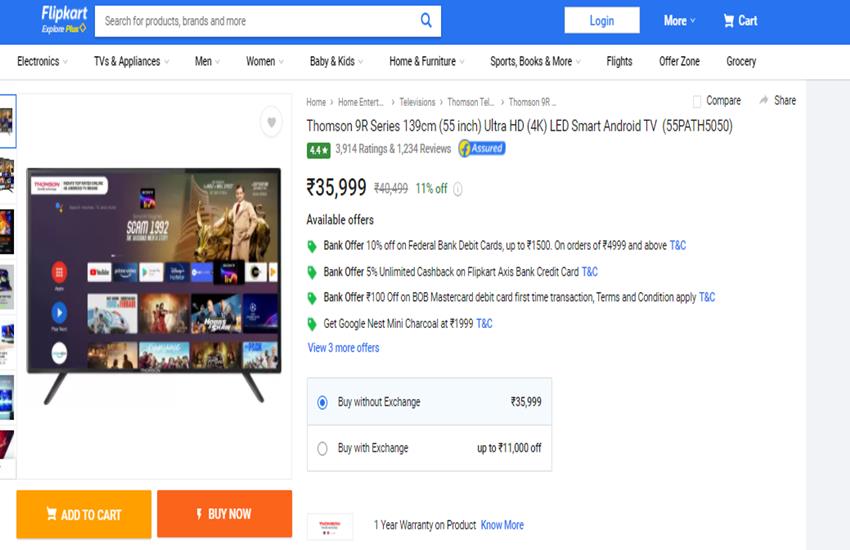Click tag icon beside Google Nest offer

[x=312, y=325]
